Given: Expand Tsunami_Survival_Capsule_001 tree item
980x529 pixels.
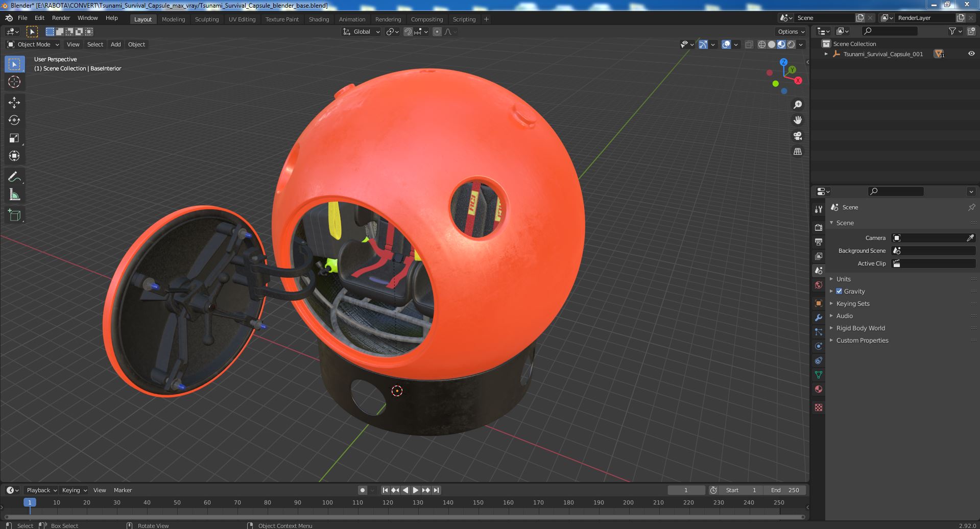Looking at the screenshot, I should (826, 54).
